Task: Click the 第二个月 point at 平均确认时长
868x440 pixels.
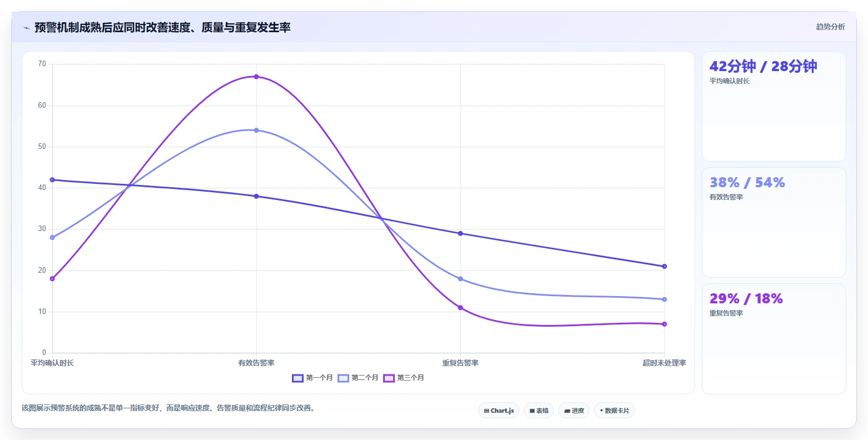Action: click(x=52, y=237)
